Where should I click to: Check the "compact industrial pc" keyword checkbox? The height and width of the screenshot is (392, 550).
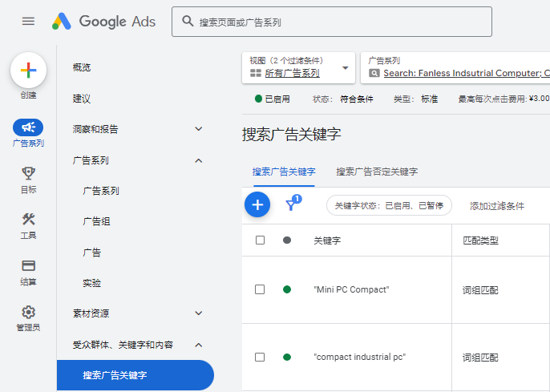[x=260, y=357]
